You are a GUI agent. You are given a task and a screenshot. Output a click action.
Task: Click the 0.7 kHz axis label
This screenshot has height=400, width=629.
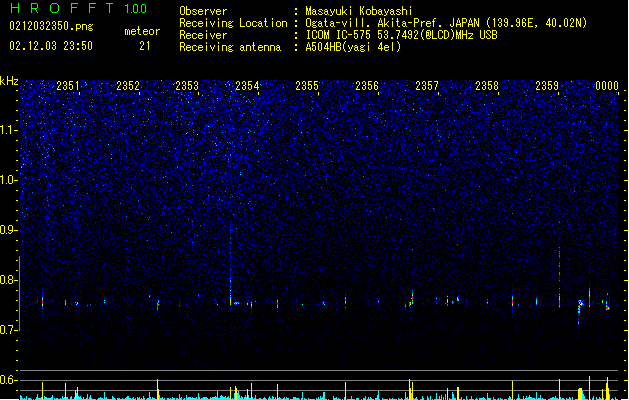click(8, 330)
